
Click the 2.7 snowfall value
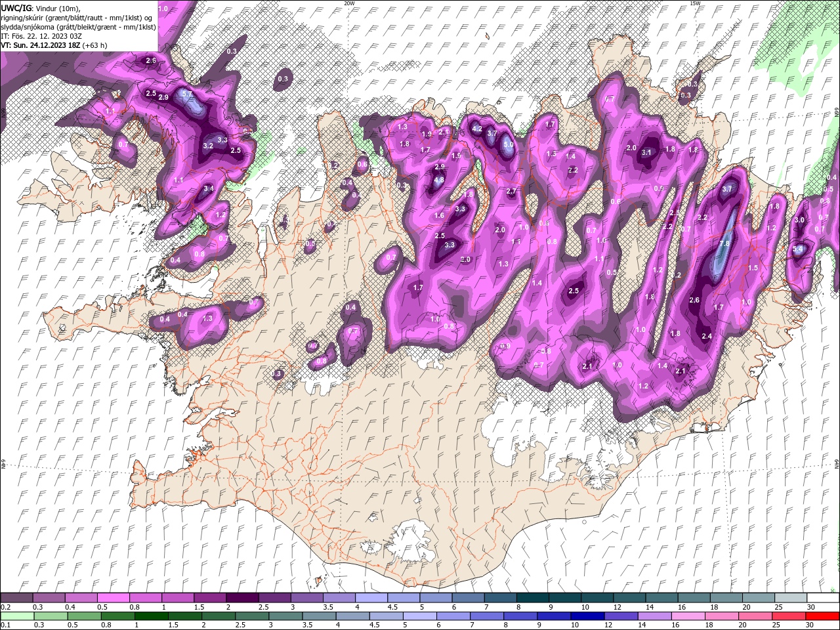(x=512, y=191)
